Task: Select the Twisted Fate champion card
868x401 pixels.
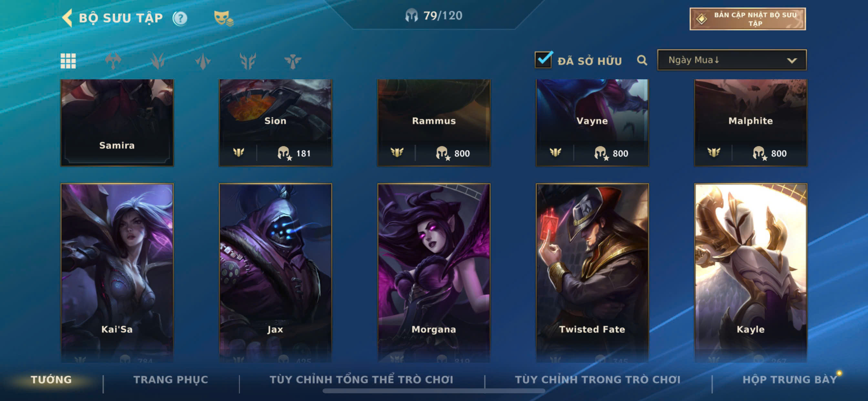Action: pyautogui.click(x=592, y=272)
